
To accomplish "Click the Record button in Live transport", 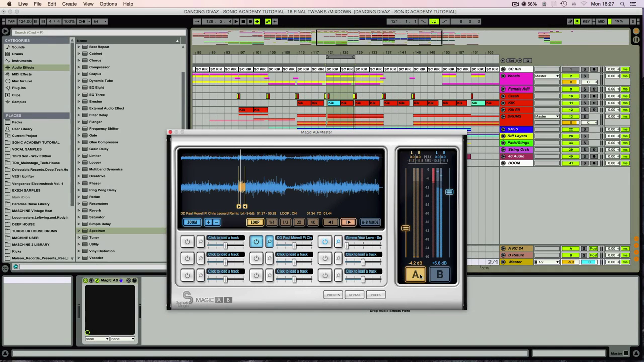I will click(250, 21).
